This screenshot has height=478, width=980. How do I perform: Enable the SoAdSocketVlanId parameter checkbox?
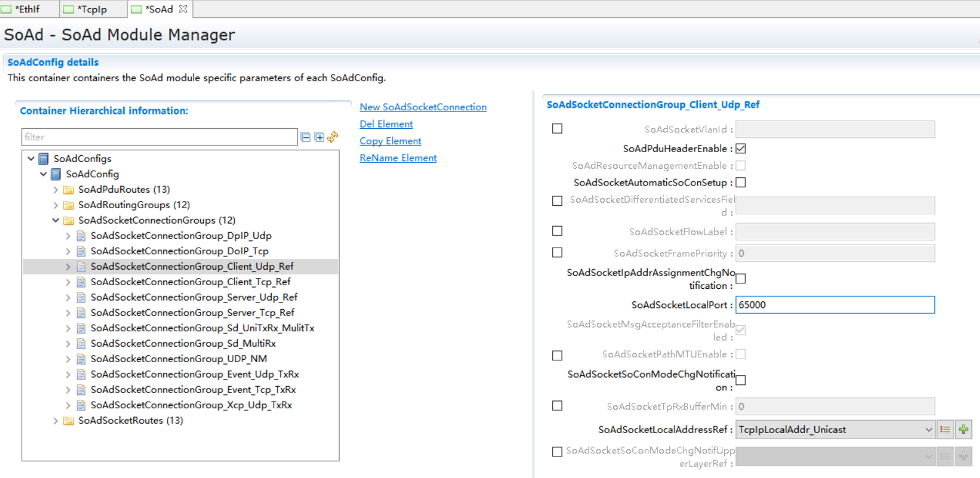coord(557,129)
